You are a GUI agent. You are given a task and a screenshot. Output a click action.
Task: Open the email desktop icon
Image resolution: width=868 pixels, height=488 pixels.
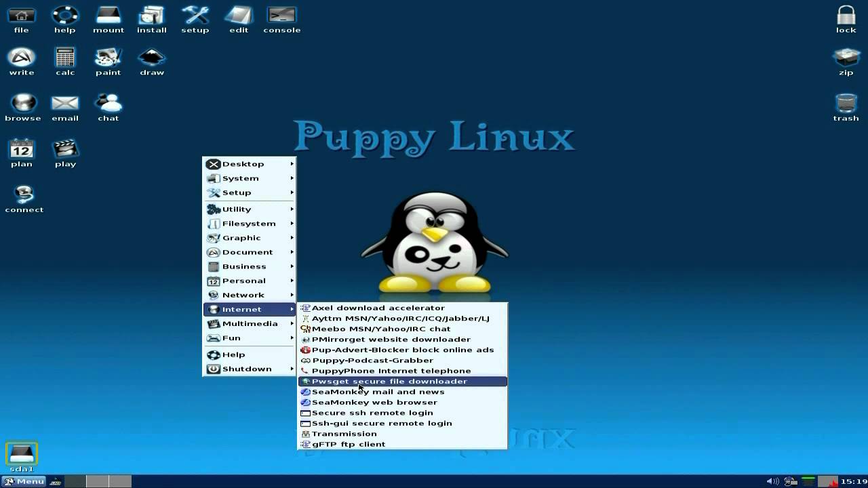pos(65,107)
